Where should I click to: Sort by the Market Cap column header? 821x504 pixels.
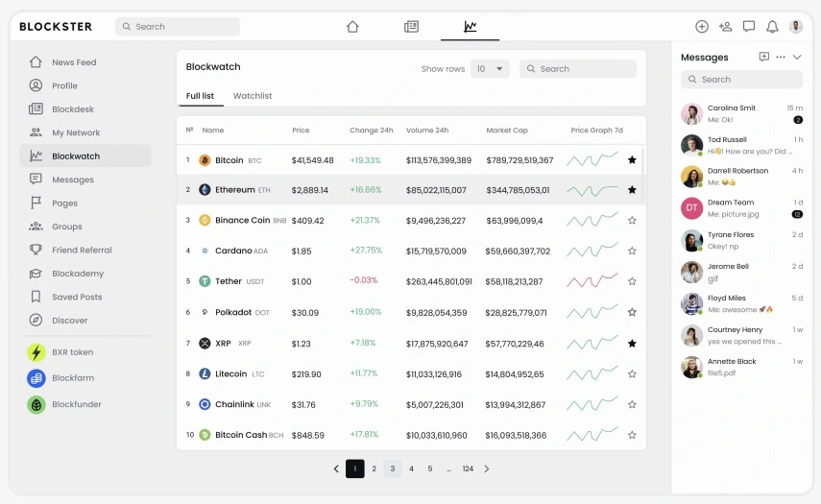coord(507,131)
